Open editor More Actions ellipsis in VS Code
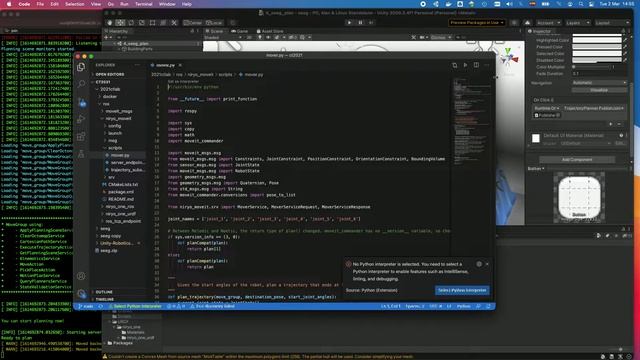The image size is (640, 360). 487,65
